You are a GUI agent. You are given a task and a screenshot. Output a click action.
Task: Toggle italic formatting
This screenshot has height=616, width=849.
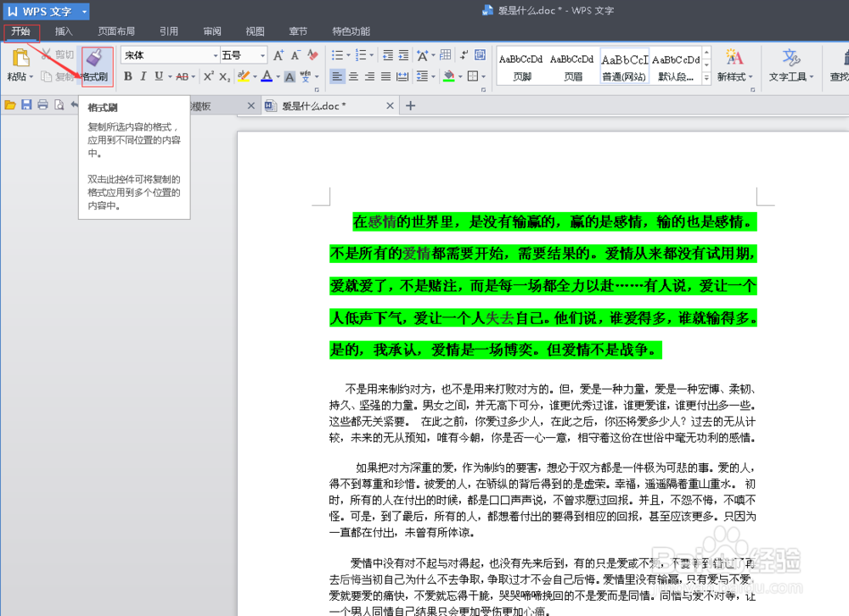pyautogui.click(x=142, y=76)
